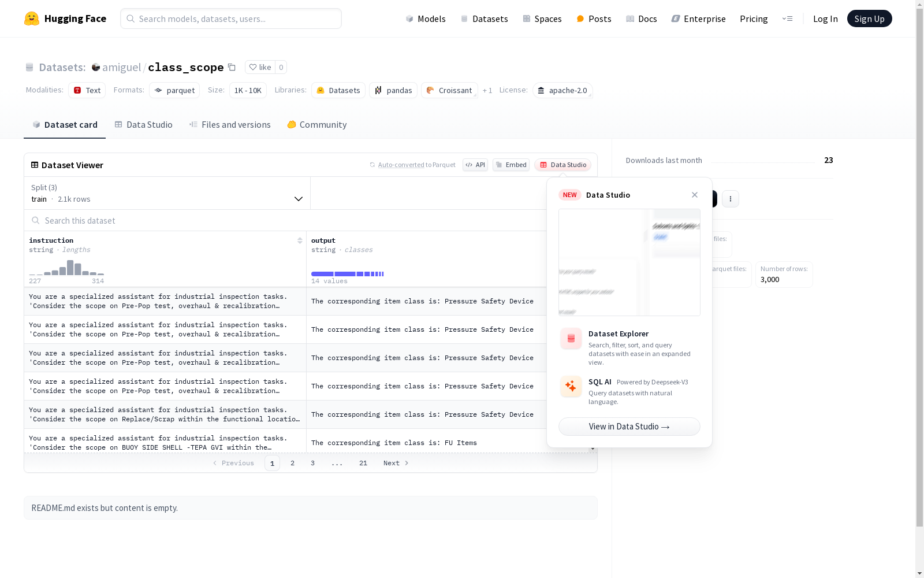Click the main search models input field

(231, 18)
